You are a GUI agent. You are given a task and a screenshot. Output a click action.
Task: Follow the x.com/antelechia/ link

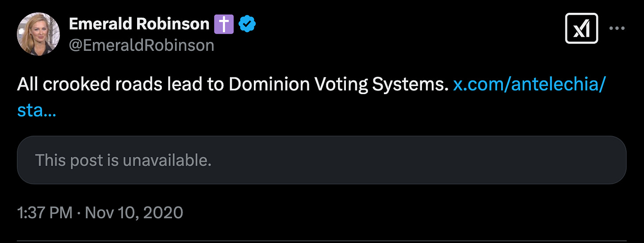pyautogui.click(x=529, y=84)
